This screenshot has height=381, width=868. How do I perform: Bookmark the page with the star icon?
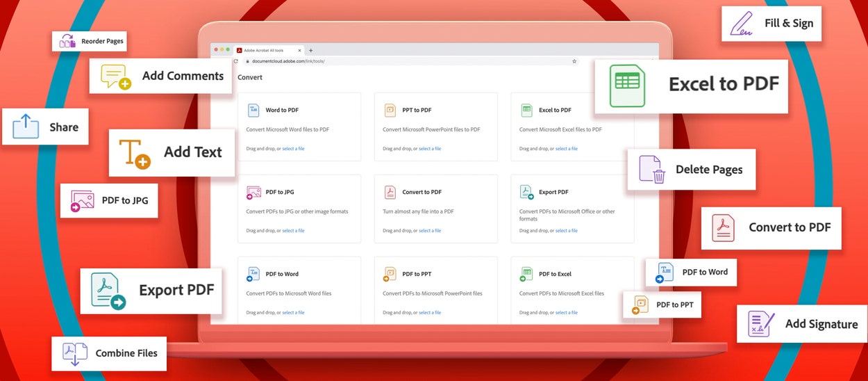click(574, 61)
